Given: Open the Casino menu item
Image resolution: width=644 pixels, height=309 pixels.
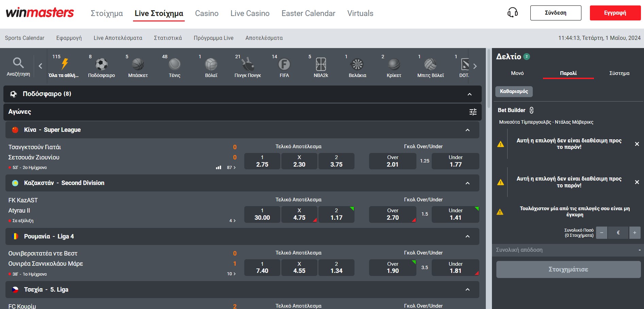Looking at the screenshot, I should point(207,13).
